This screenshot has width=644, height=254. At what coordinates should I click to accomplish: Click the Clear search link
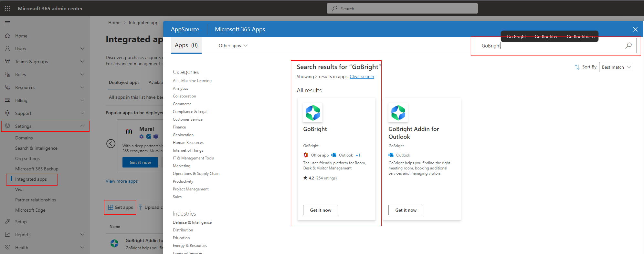point(362,76)
